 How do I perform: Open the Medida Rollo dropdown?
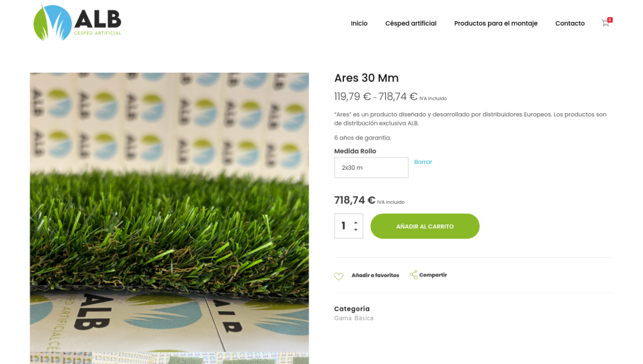coord(371,167)
